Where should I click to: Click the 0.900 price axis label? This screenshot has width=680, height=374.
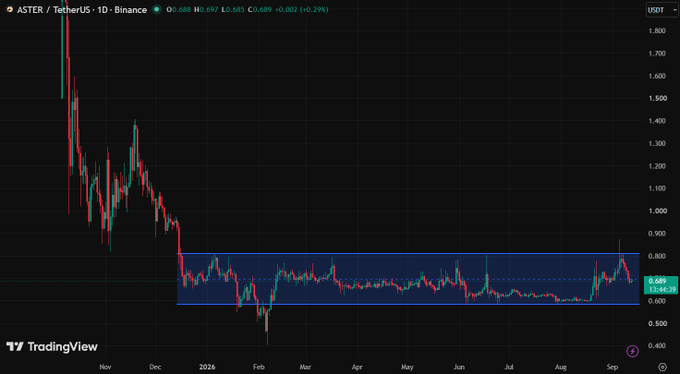(x=657, y=233)
